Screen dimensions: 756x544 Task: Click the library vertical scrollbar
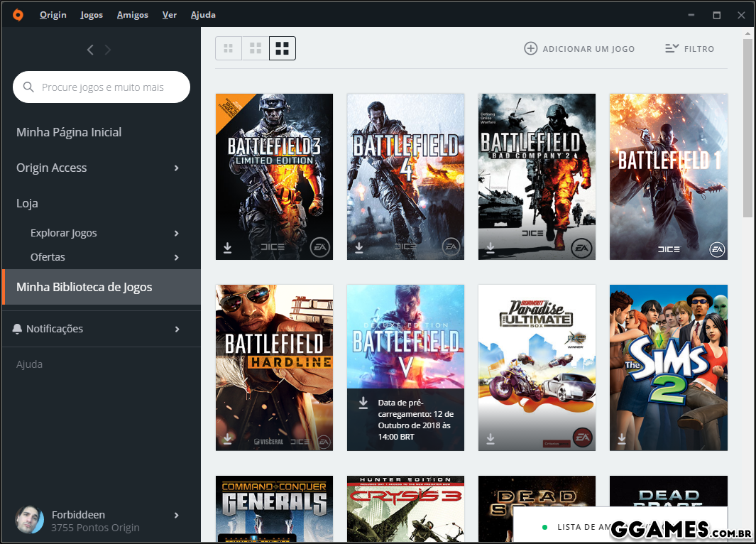coord(747,128)
